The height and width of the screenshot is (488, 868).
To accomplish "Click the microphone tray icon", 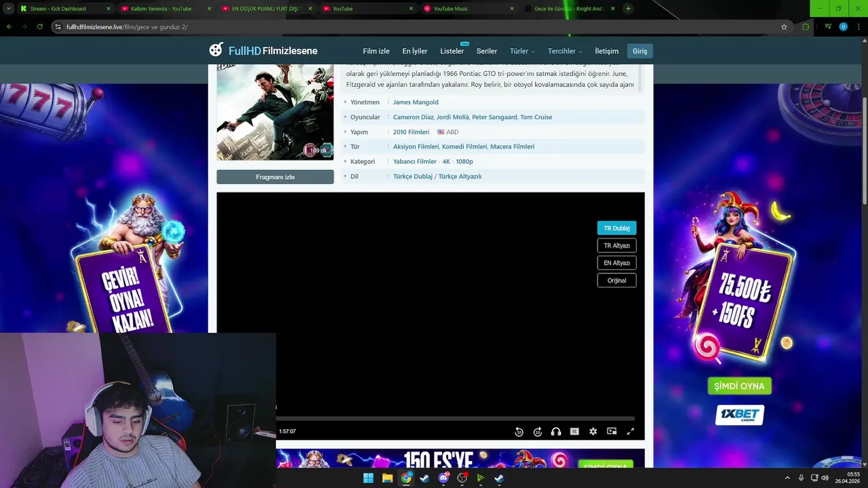I will [801, 478].
